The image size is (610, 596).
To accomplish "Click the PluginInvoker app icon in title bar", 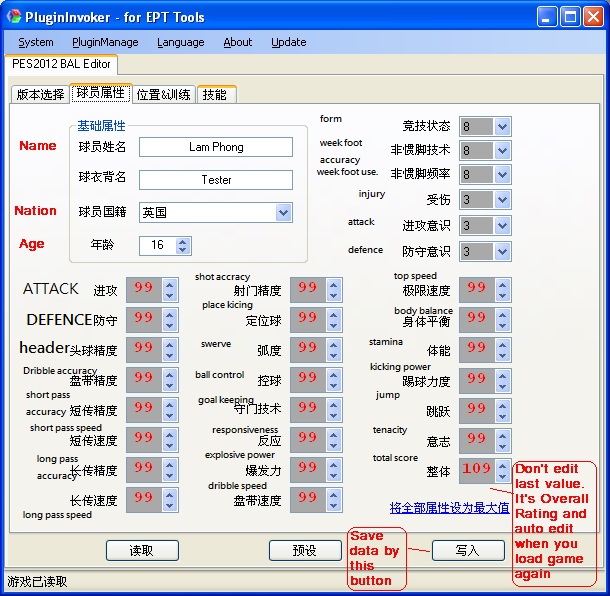I will pyautogui.click(x=14, y=16).
